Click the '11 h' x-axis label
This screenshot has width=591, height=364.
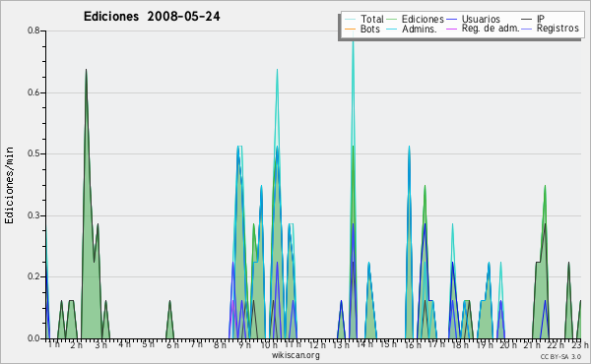point(293,344)
